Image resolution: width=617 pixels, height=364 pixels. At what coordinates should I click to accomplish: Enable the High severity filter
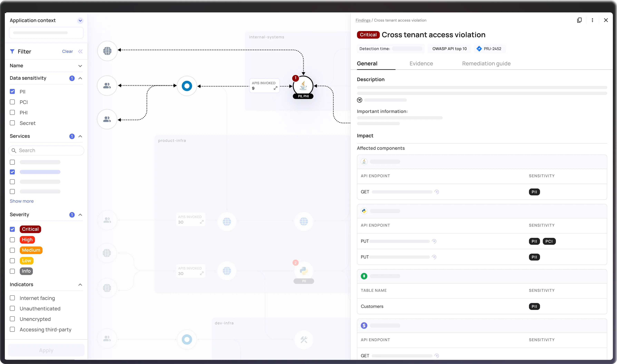(x=12, y=240)
